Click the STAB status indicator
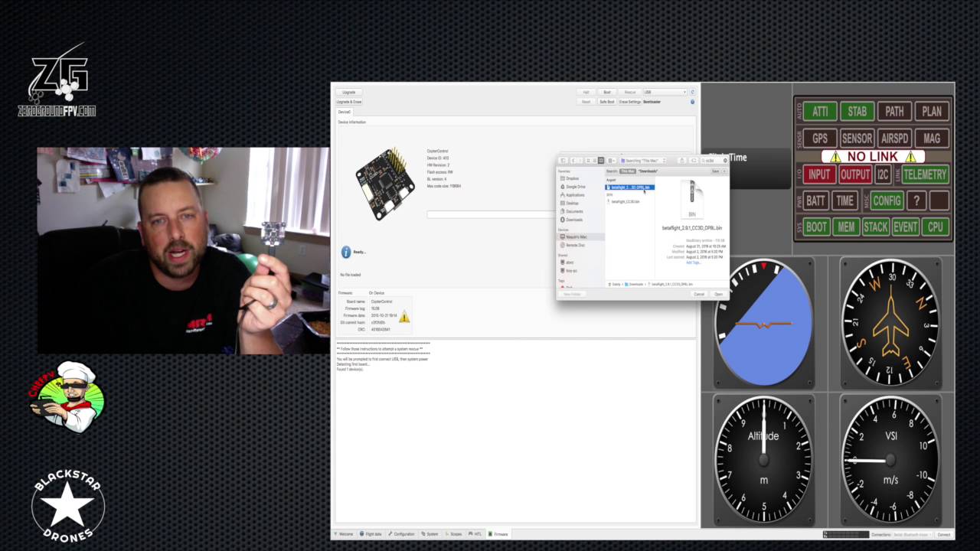 857,111
